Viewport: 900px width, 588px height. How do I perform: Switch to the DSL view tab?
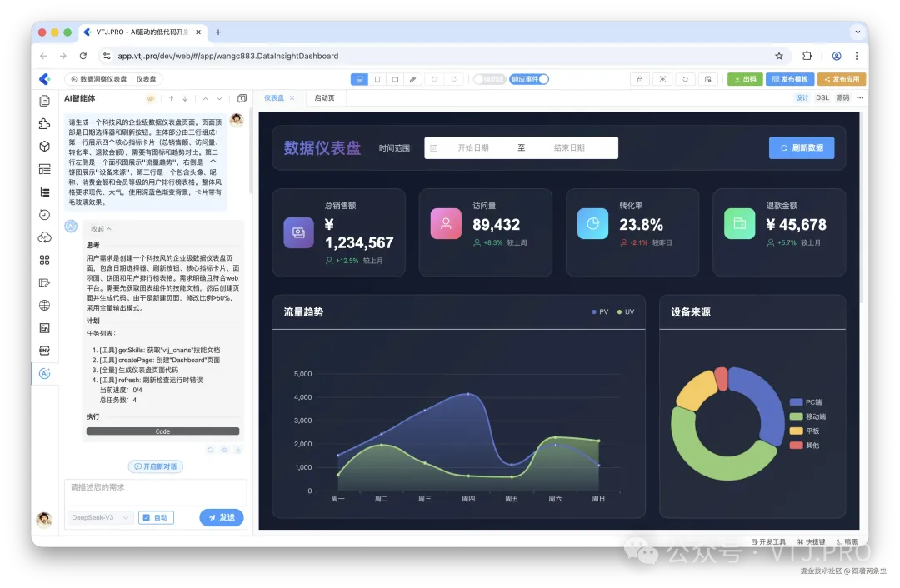[822, 97]
